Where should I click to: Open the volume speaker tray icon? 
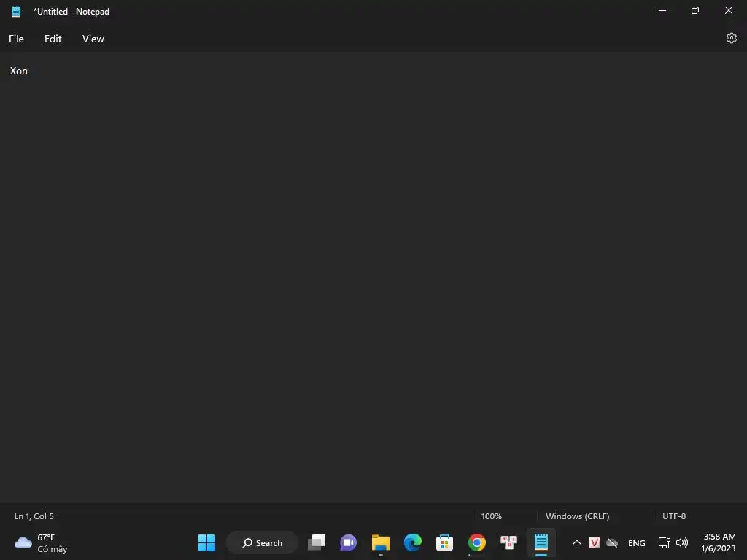pyautogui.click(x=682, y=542)
